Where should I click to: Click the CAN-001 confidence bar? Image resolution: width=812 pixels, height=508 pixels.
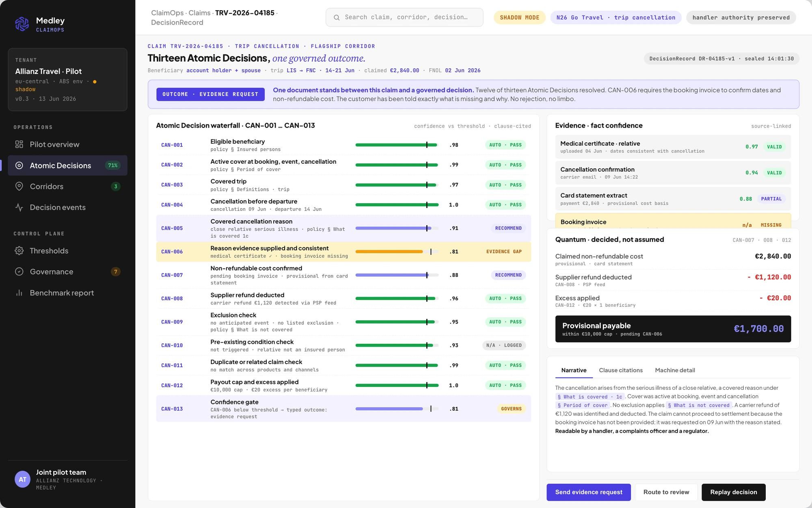click(397, 145)
